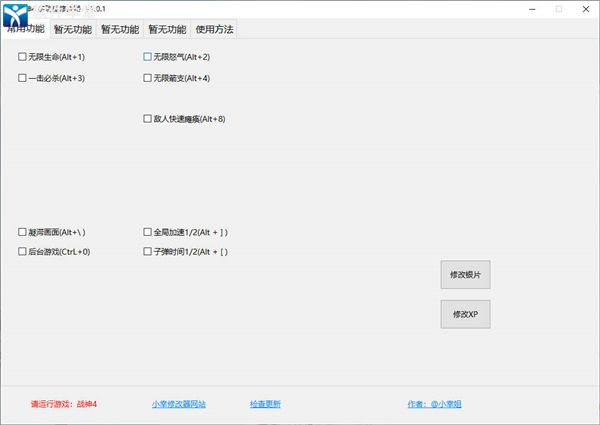Enable 后台游戏 (Ctrl+0) checkbox
The width and height of the screenshot is (600, 425).
click(23, 252)
